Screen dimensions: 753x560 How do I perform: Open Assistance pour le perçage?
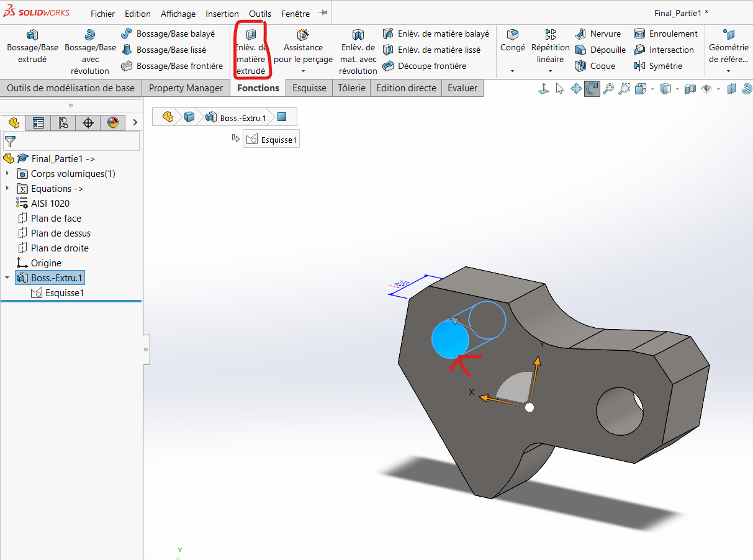[303, 47]
